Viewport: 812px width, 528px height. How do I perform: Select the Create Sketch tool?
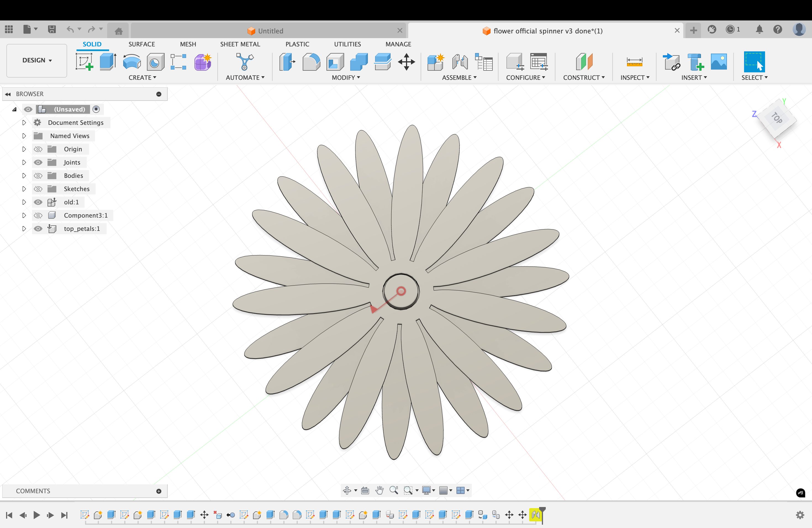[x=84, y=62]
